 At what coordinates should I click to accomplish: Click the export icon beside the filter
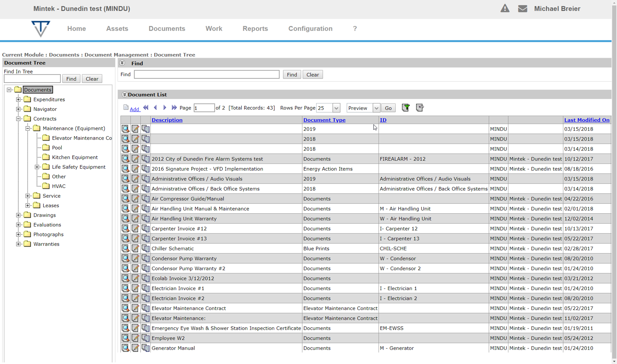[420, 108]
